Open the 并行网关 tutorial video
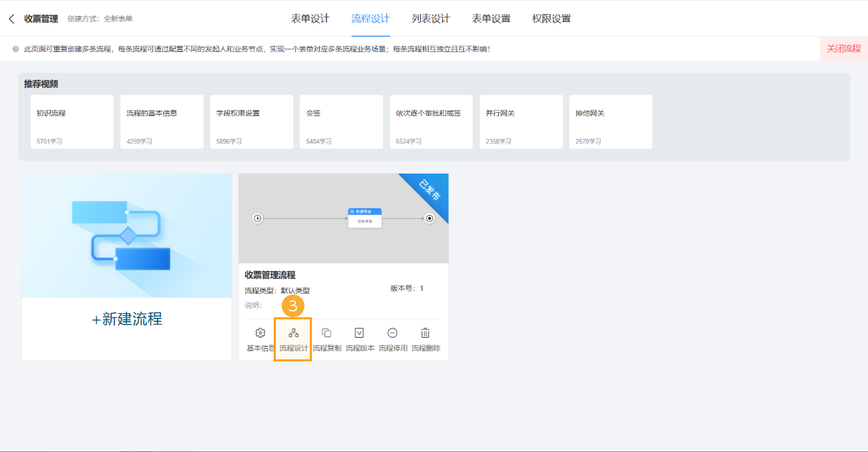This screenshot has height=452, width=868. coord(520,122)
